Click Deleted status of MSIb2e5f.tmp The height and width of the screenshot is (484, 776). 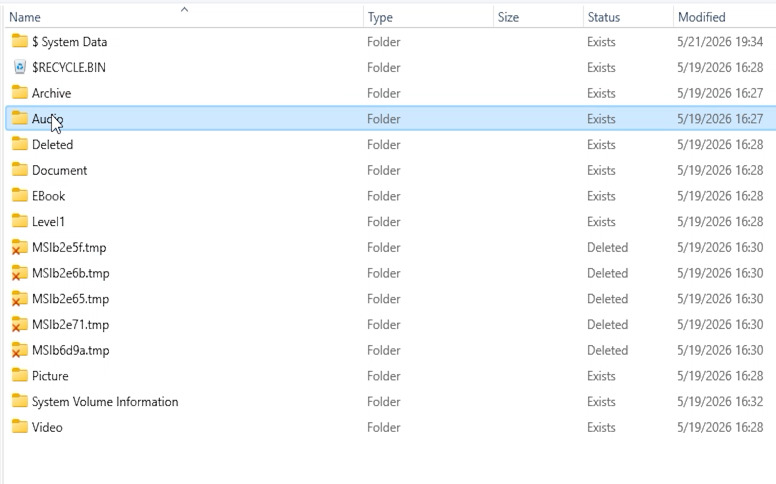pos(607,247)
